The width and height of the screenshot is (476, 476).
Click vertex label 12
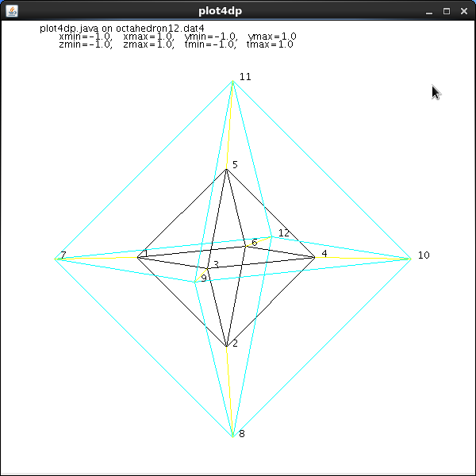coord(284,233)
